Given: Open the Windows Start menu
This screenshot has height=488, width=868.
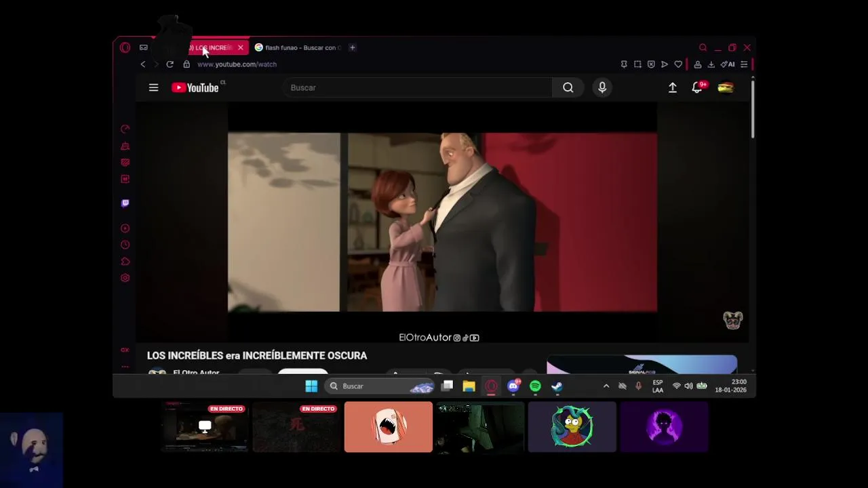Looking at the screenshot, I should point(311,386).
